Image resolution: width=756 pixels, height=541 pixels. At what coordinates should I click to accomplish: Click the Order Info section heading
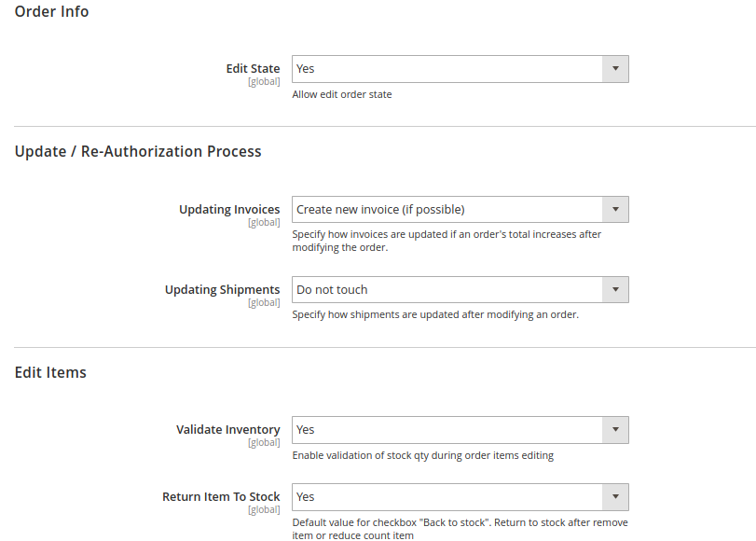[x=51, y=11]
